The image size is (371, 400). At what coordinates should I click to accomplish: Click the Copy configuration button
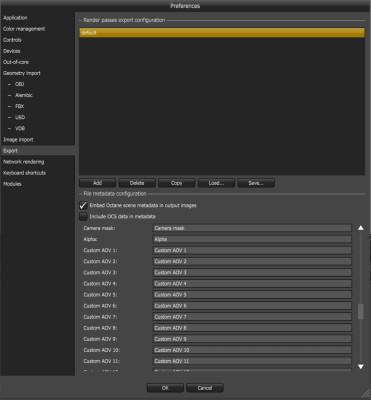click(x=177, y=183)
